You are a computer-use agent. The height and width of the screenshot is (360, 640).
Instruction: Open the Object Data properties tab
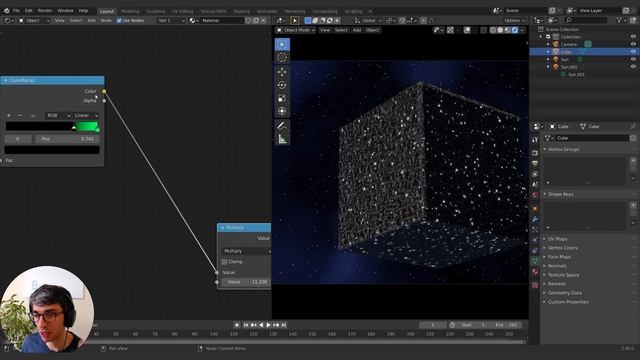535,261
